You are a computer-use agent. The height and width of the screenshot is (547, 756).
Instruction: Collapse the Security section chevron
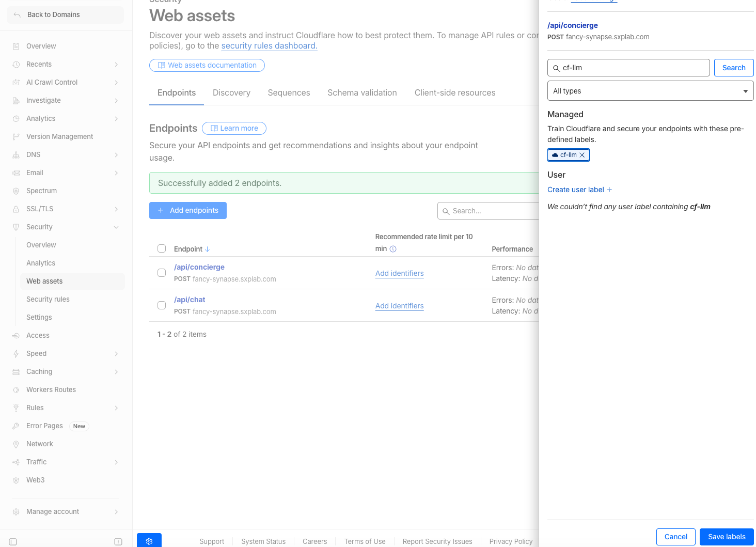(x=116, y=227)
